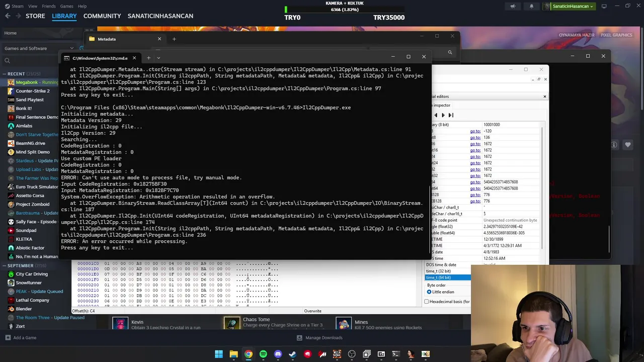Open the Kevin achievement thumbnail
The width and height of the screenshot is (644, 362).
coord(120,324)
